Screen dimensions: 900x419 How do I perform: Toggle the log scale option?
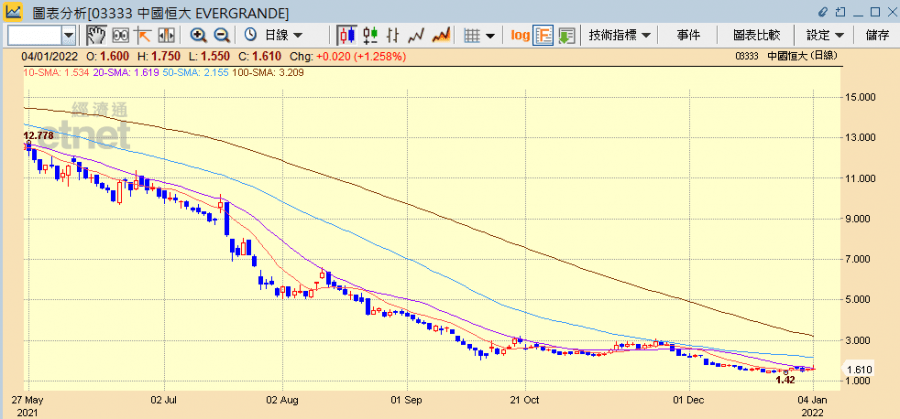tap(520, 35)
